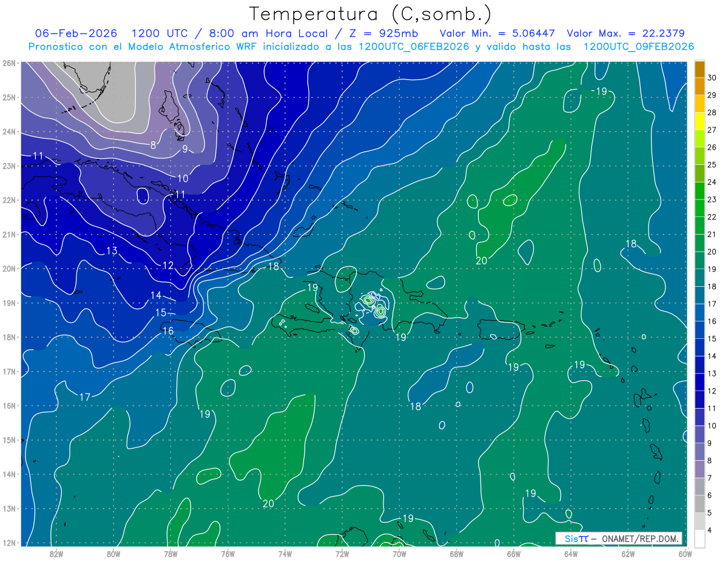Click the '72W' longitude axis label

342,554
